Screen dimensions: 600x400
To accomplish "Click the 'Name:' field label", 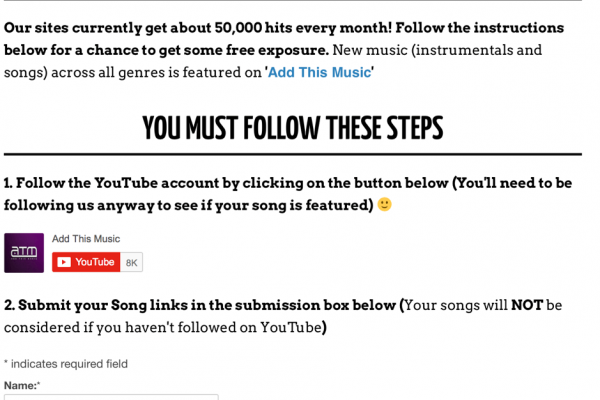I will click(x=22, y=385).
